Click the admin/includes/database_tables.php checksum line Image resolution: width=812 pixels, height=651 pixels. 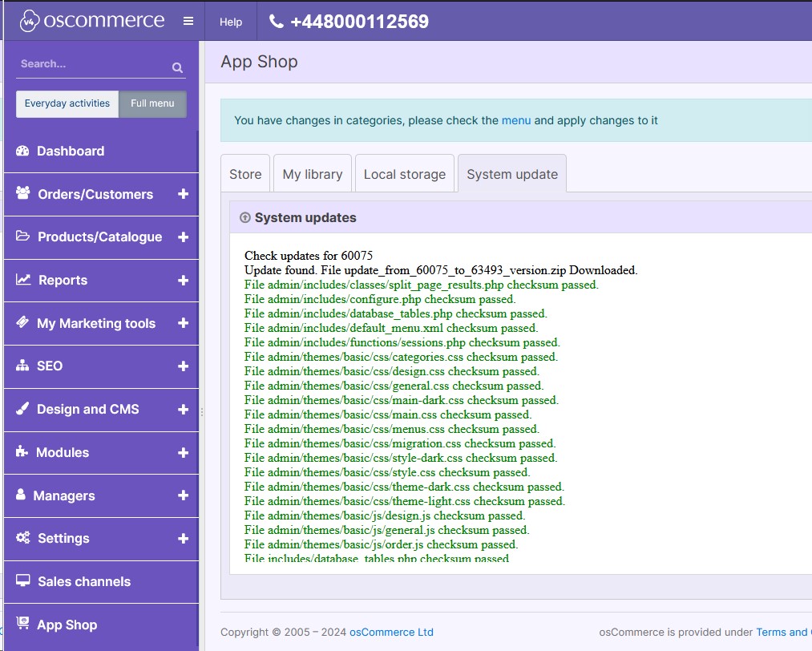pos(396,313)
